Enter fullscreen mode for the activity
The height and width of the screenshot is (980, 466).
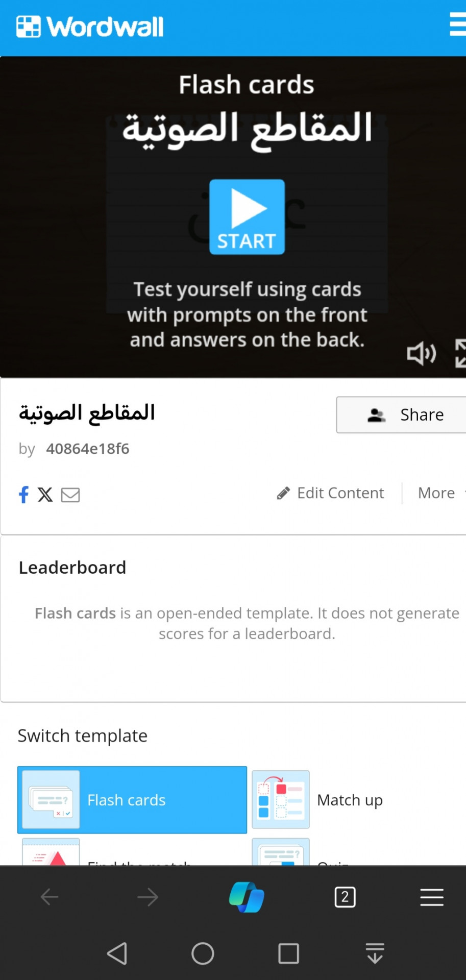click(460, 353)
